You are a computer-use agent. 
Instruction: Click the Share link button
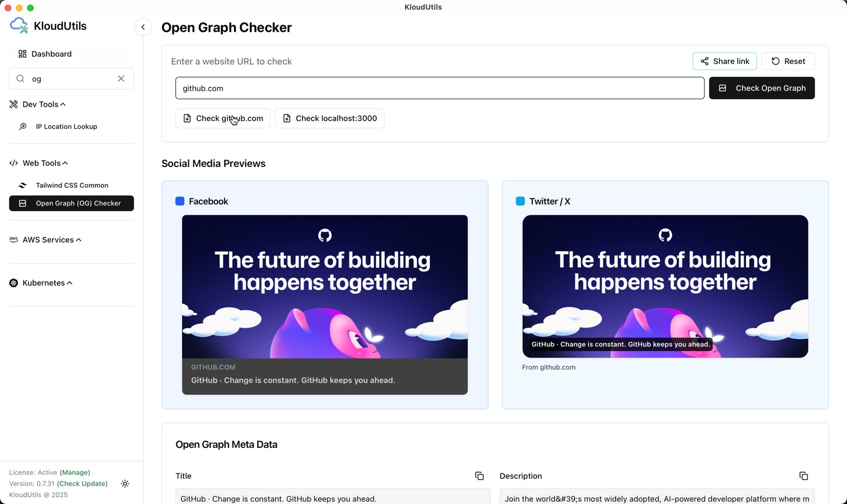tap(724, 62)
